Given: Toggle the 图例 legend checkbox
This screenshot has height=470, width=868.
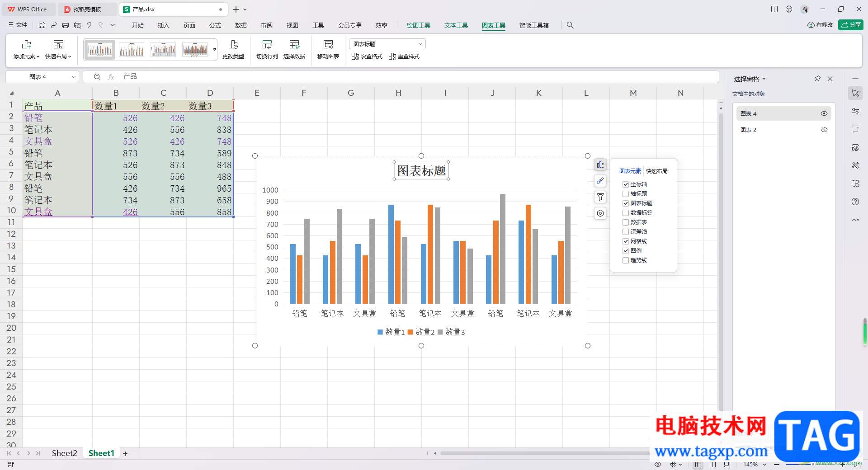Looking at the screenshot, I should 626,251.
